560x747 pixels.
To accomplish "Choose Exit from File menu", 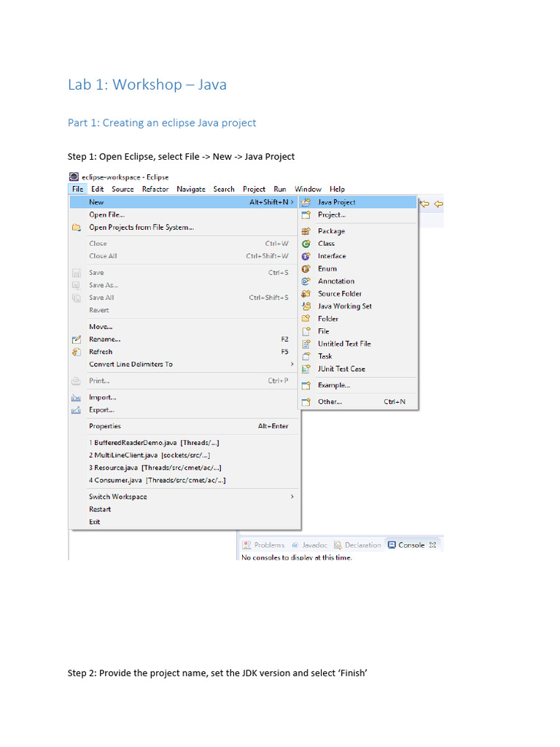I will click(x=184, y=522).
